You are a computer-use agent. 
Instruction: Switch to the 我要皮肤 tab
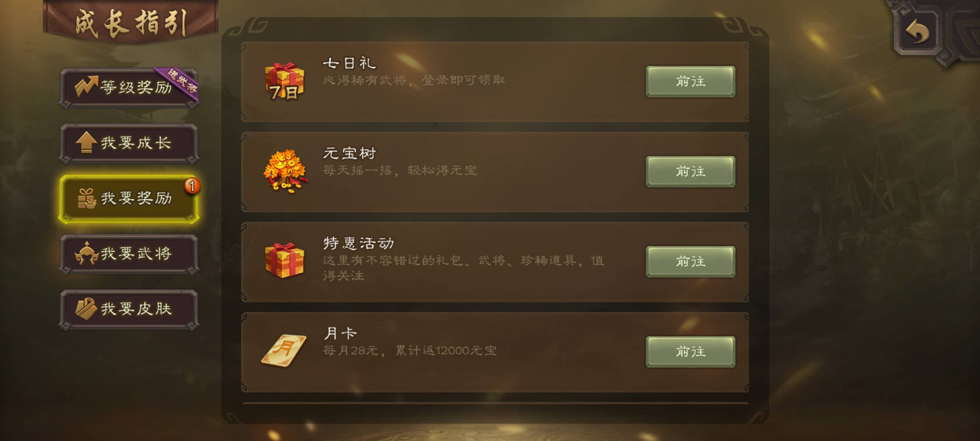pyautogui.click(x=129, y=309)
